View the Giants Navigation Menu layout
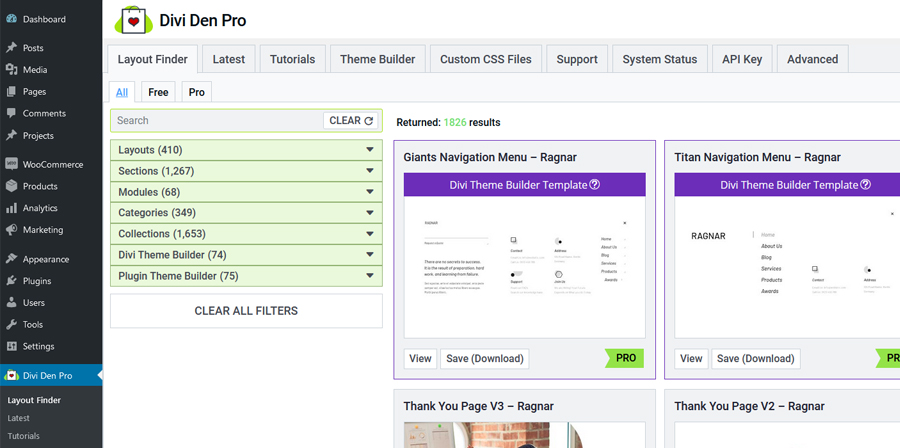 point(420,359)
